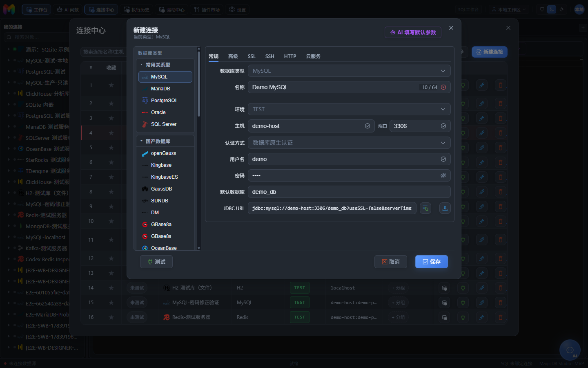This screenshot has height=368, width=588.
Task: Switch to the 云服务 tab
Action: click(x=313, y=56)
